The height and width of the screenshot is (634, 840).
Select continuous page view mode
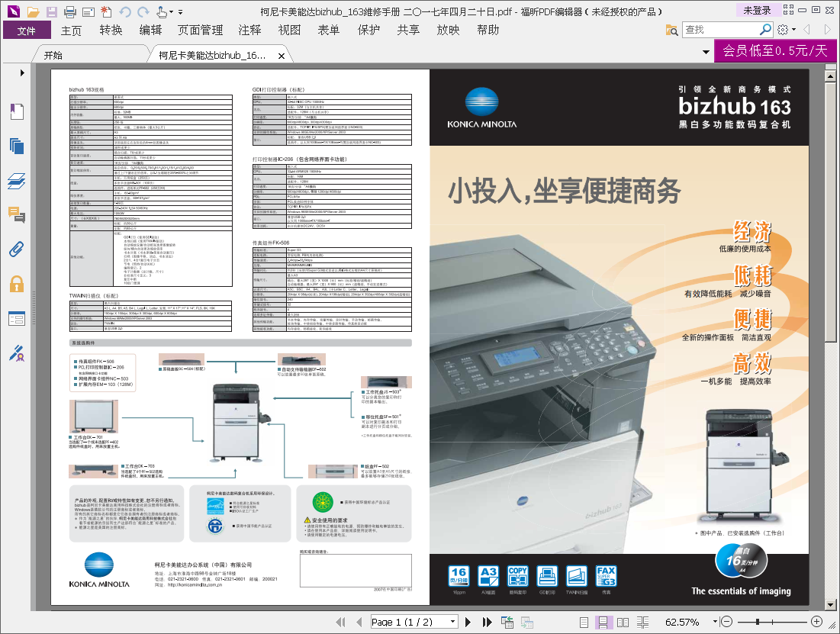(x=603, y=623)
